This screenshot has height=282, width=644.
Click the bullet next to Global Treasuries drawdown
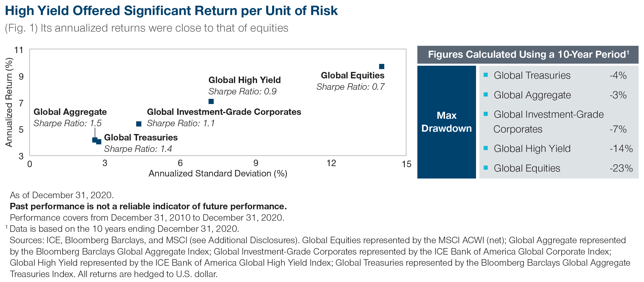pyautogui.click(x=486, y=75)
